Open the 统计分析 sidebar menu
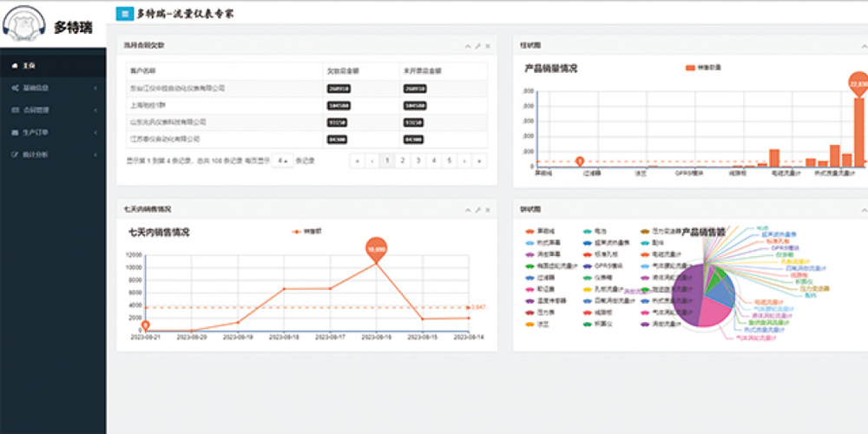This screenshot has height=434, width=868. click(x=35, y=155)
